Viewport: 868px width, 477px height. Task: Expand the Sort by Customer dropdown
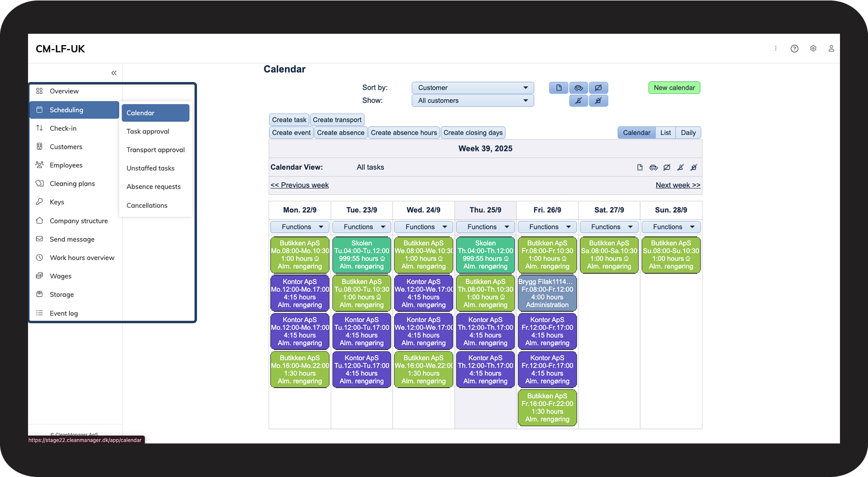(473, 88)
